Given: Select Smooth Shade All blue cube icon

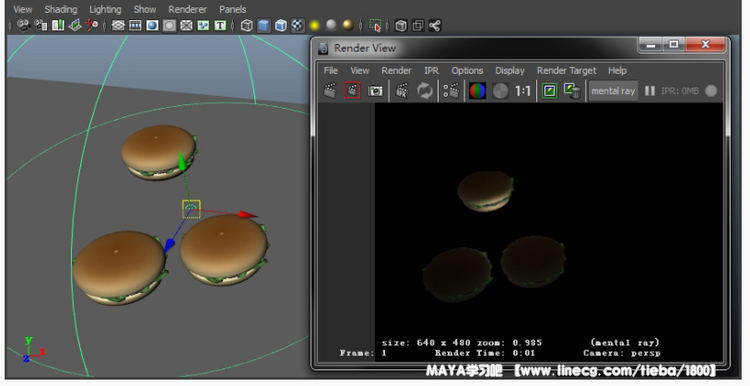Looking at the screenshot, I should (x=264, y=25).
